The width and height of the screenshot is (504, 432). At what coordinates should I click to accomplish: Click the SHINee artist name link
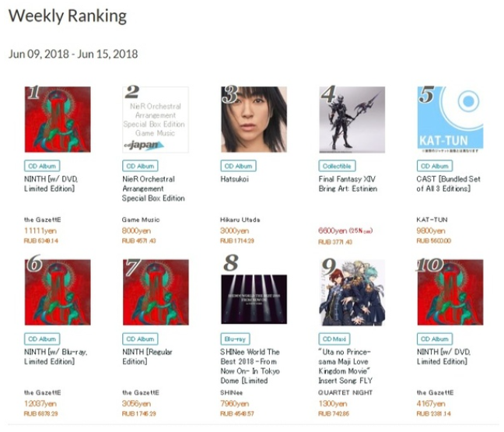(232, 393)
